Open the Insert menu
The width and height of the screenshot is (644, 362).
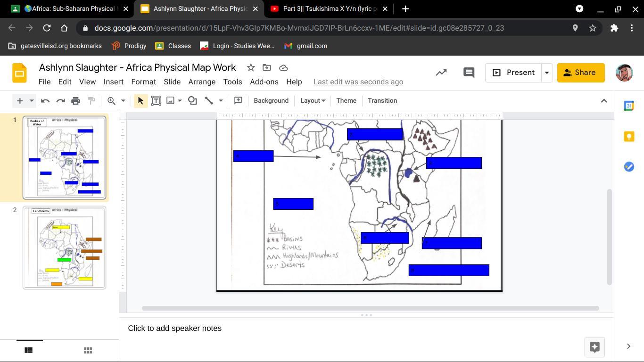113,82
